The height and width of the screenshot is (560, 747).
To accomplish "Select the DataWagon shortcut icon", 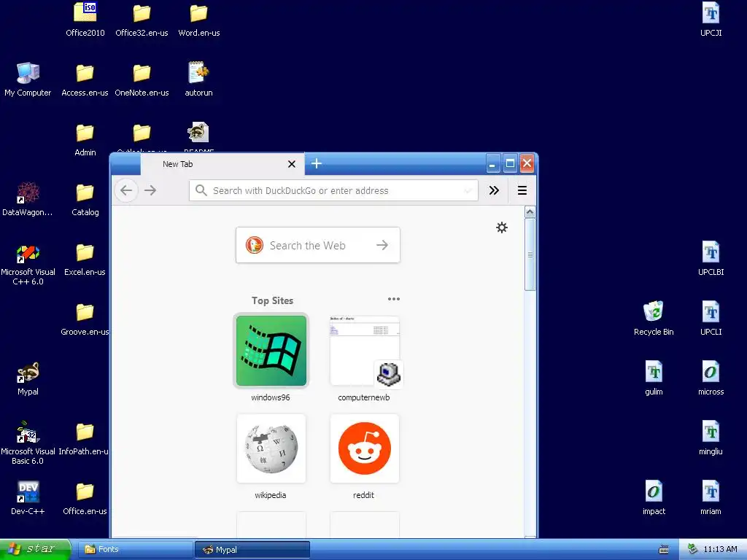I will pyautogui.click(x=28, y=192).
